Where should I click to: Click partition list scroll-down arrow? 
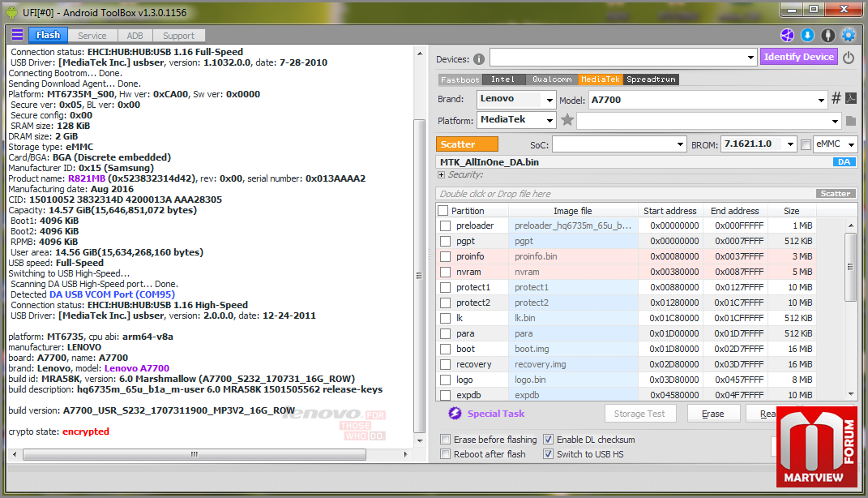point(851,394)
